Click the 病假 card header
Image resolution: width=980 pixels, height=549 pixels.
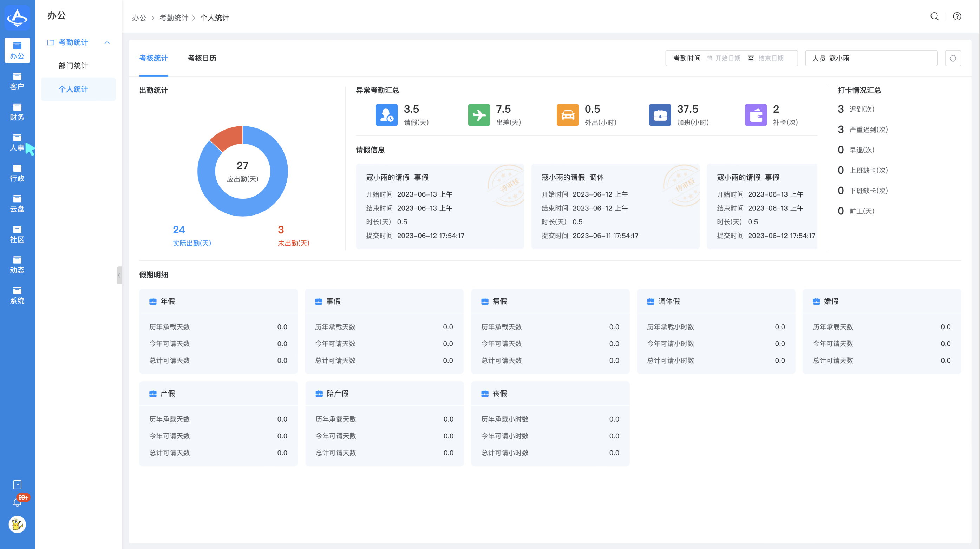(550, 301)
